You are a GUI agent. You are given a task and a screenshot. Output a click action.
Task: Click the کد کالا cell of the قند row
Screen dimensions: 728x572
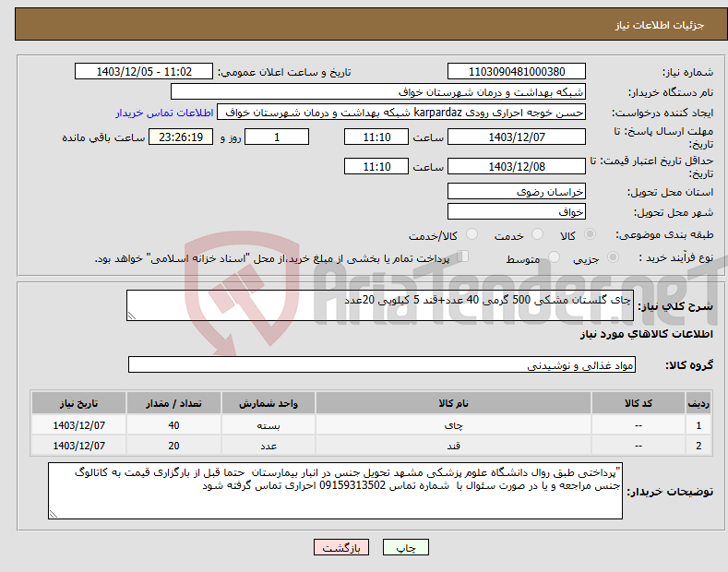[x=638, y=446]
